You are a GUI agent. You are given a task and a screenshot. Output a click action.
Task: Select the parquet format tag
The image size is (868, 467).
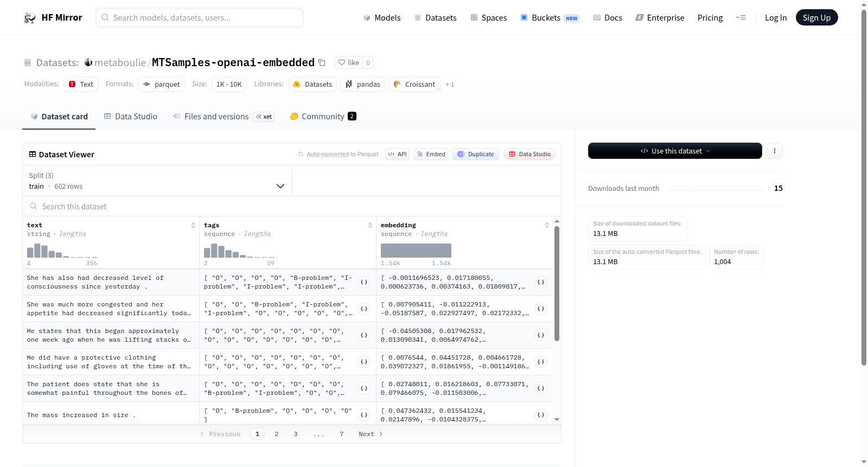161,84
